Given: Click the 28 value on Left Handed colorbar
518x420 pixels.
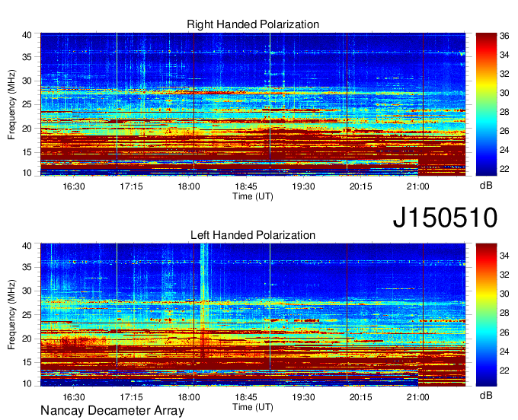Looking at the screenshot, I should [x=504, y=313].
